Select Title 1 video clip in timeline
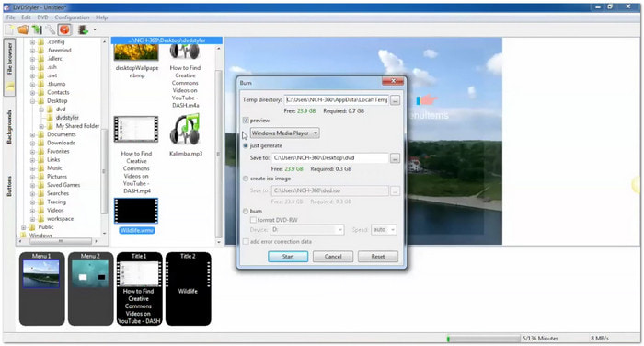The width and height of the screenshot is (644, 346). click(x=139, y=288)
